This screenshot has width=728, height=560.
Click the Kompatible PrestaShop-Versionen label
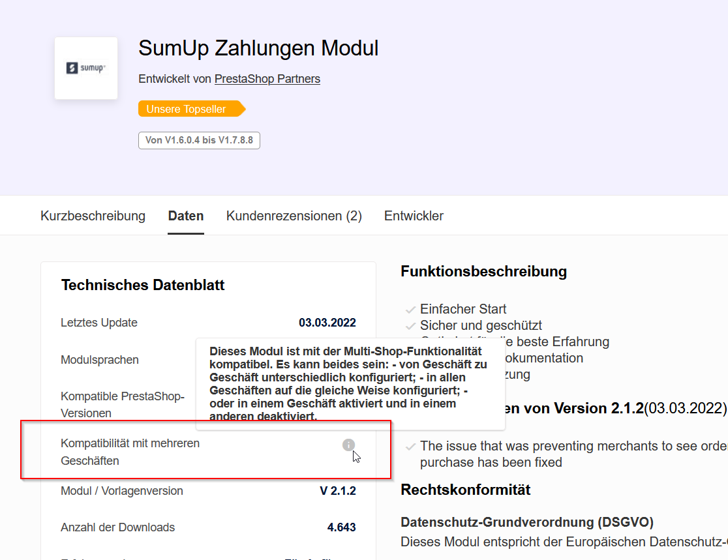(123, 405)
